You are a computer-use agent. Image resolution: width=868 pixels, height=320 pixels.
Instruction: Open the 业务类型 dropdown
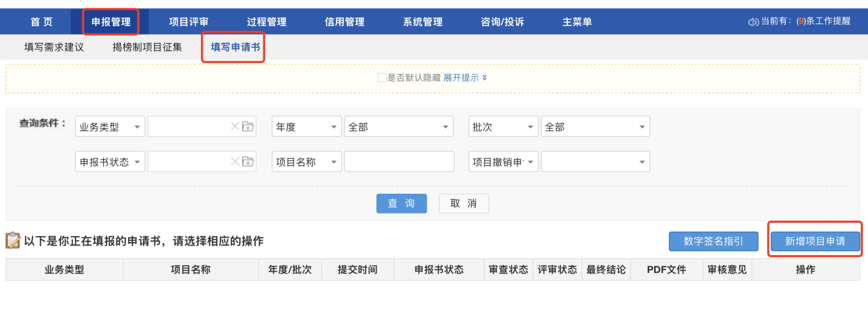(x=110, y=127)
